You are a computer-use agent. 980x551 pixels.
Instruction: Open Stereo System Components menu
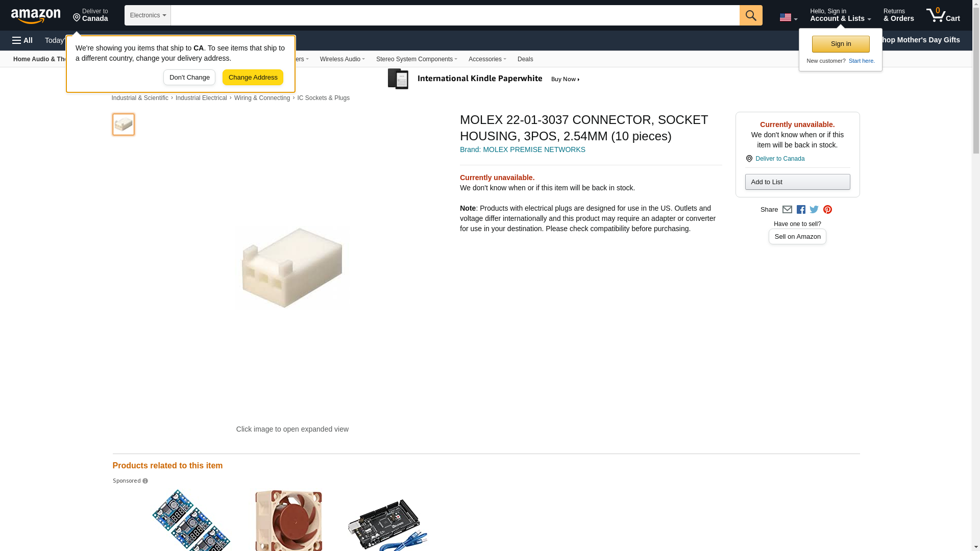[x=416, y=59]
